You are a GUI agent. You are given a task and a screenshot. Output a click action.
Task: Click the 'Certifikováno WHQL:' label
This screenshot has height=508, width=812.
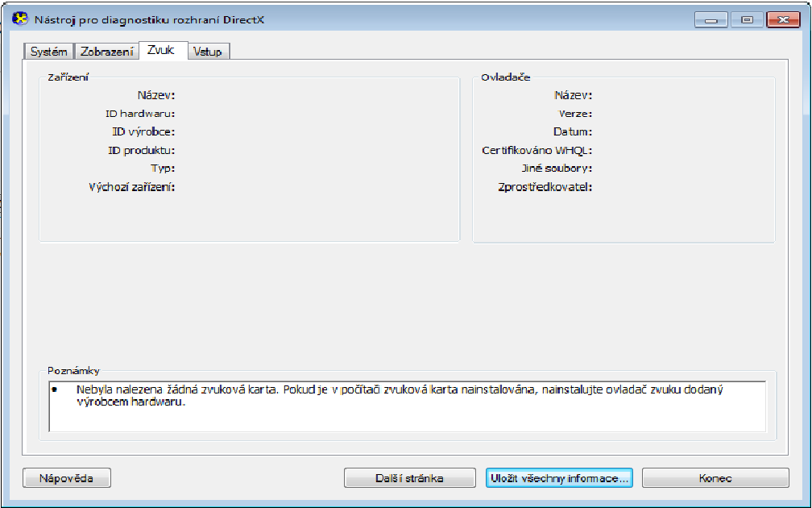pos(536,150)
